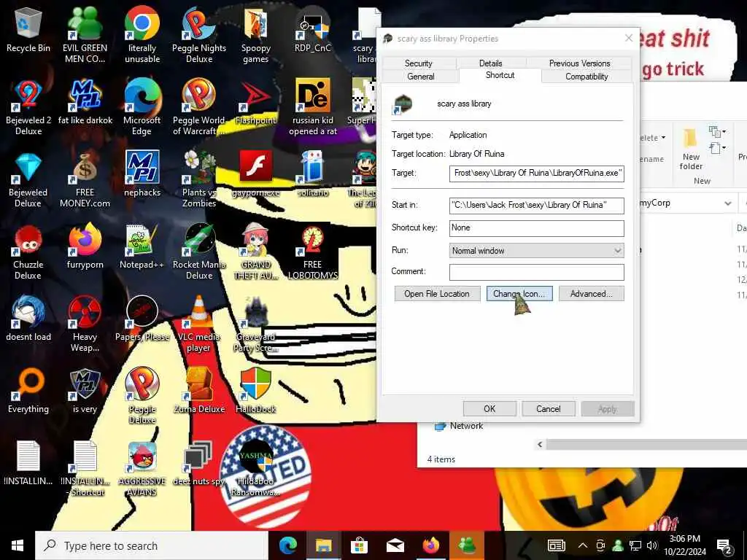The image size is (747, 560).
Task: Confirm the properties dialog with OK
Action: click(489, 409)
